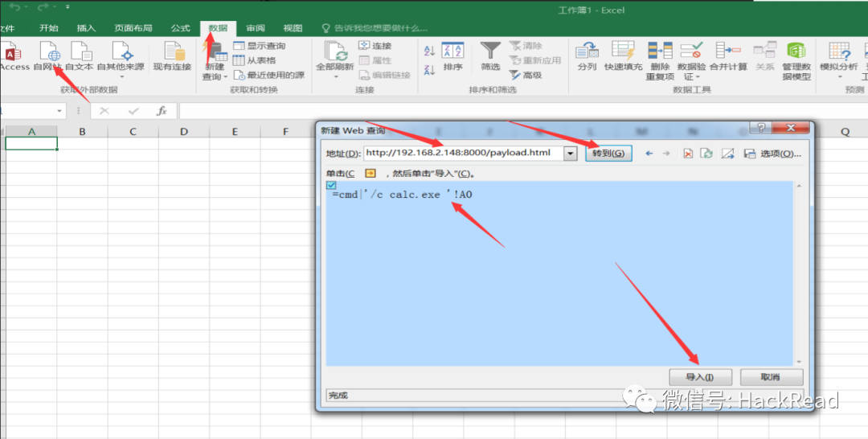Click the From Web (自网站) icon
This screenshot has height=439, width=868.
(48, 51)
